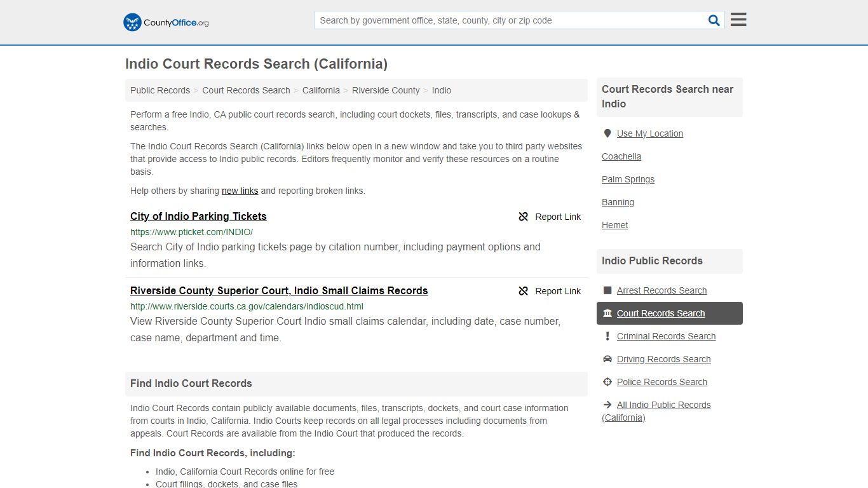Visit the pticket.com/INDIO URL
The image size is (868, 488).
191,232
